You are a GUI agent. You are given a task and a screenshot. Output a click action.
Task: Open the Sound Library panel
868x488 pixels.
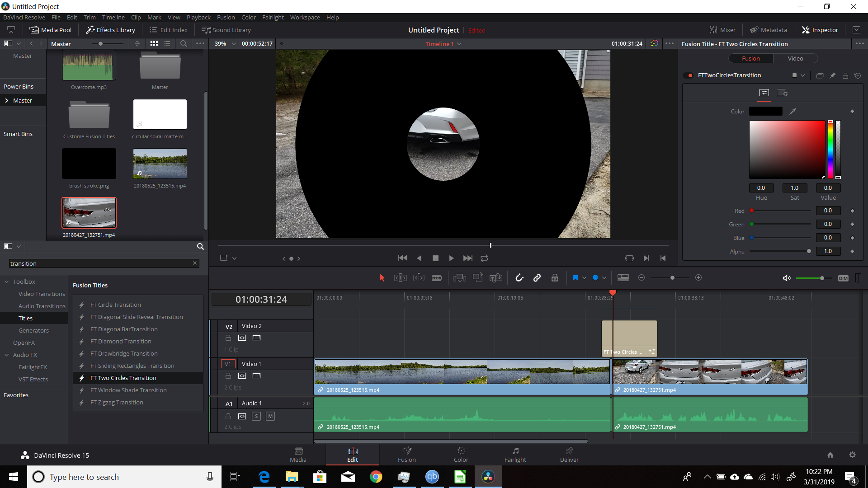click(x=226, y=30)
